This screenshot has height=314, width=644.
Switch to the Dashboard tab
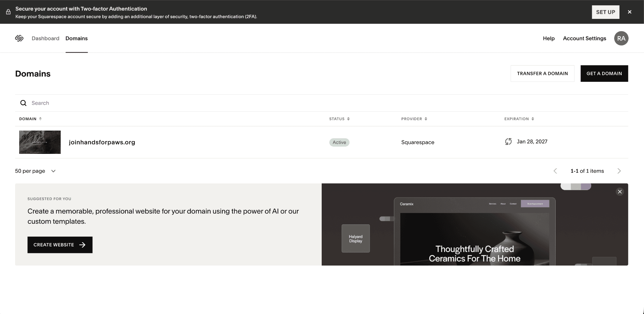coord(45,38)
